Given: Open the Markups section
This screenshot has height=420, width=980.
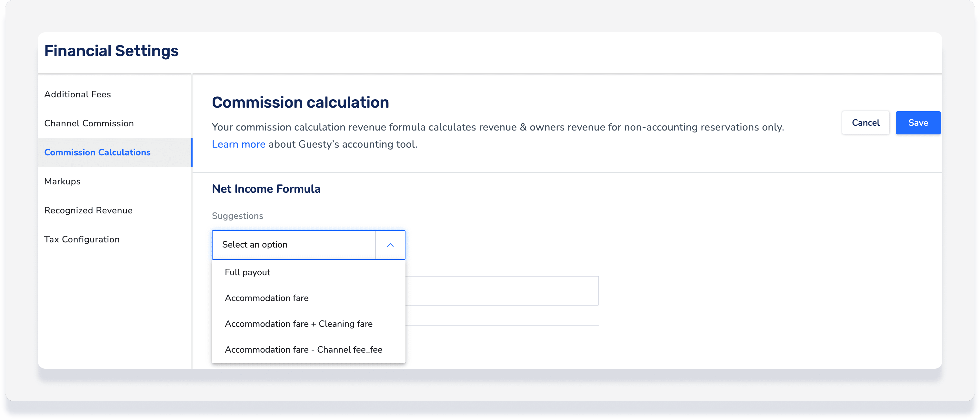Looking at the screenshot, I should (62, 181).
